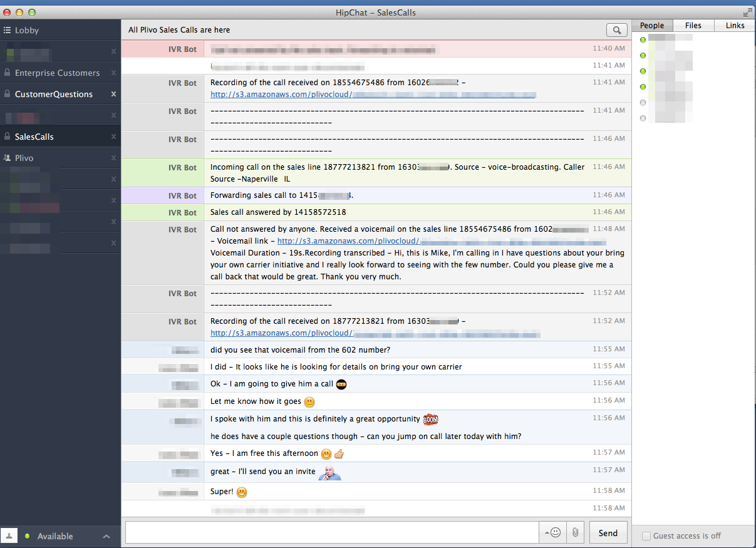Open the voicemail amazonaws link
756x548 pixels.
pos(442,241)
